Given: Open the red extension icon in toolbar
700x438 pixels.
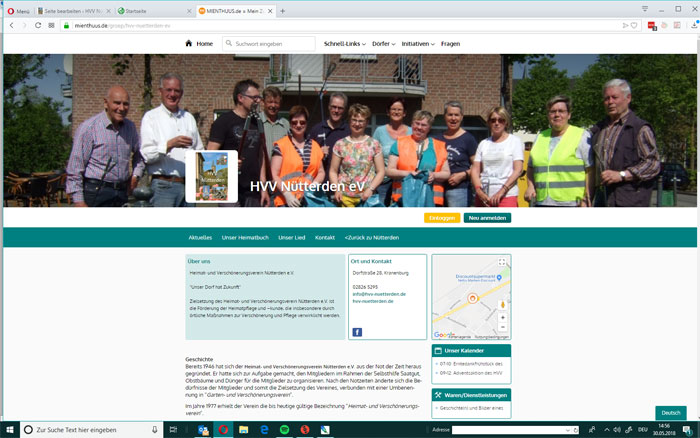Looking at the screenshot, I should click(652, 26).
